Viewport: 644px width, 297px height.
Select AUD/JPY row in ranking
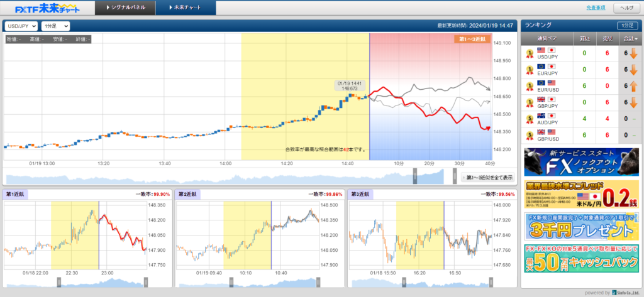click(x=580, y=119)
